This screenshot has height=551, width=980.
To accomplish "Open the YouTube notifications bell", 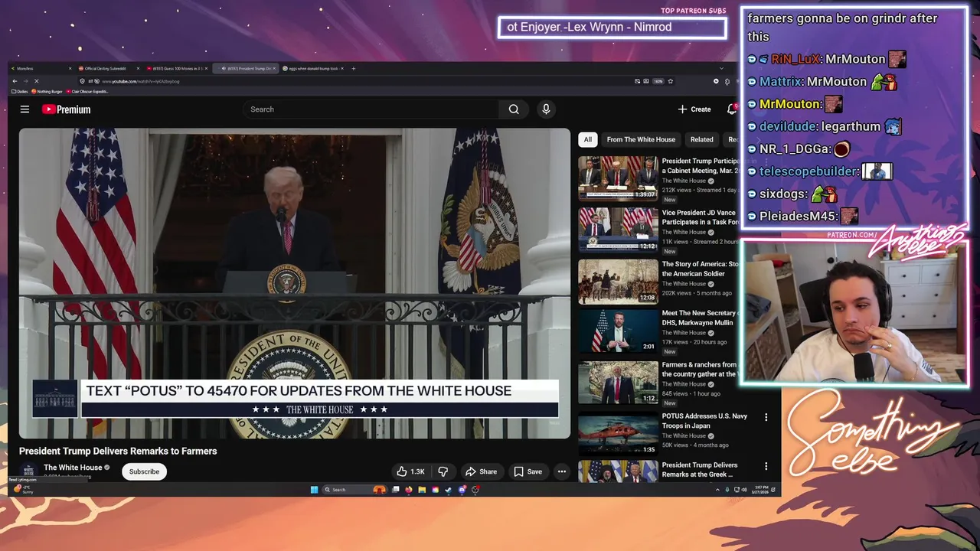I will 732,109.
